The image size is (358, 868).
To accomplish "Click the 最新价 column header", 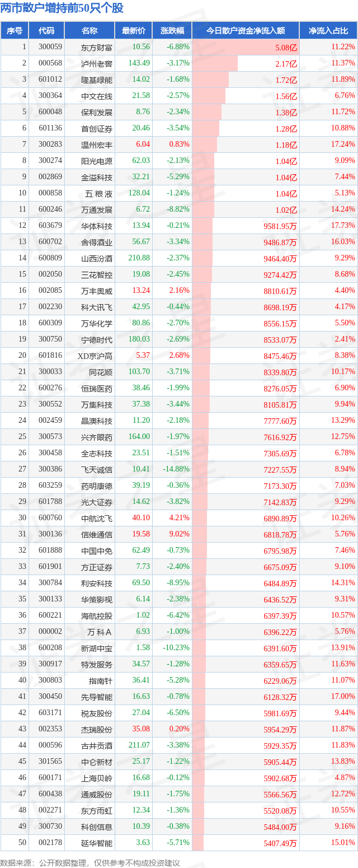I will tap(134, 31).
